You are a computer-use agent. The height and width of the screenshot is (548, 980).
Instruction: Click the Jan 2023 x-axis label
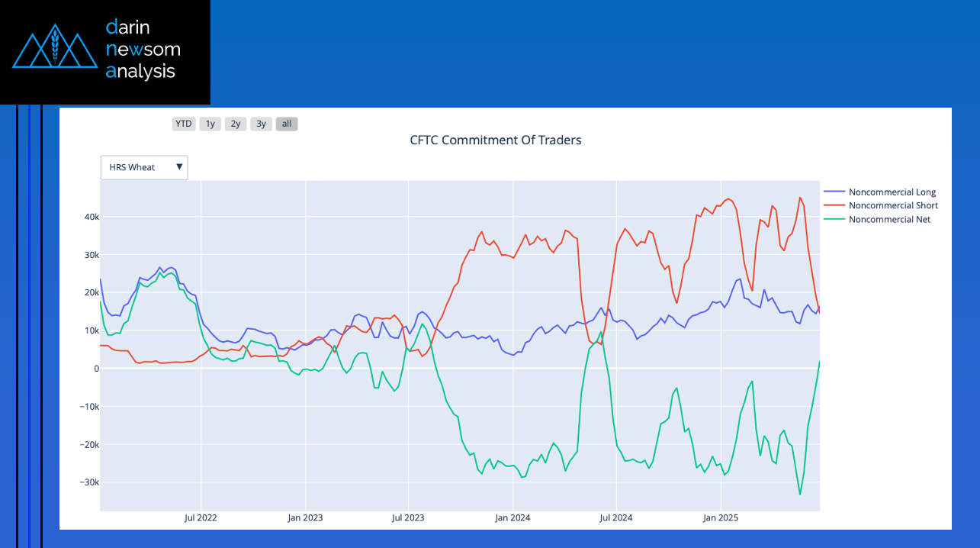point(305,517)
